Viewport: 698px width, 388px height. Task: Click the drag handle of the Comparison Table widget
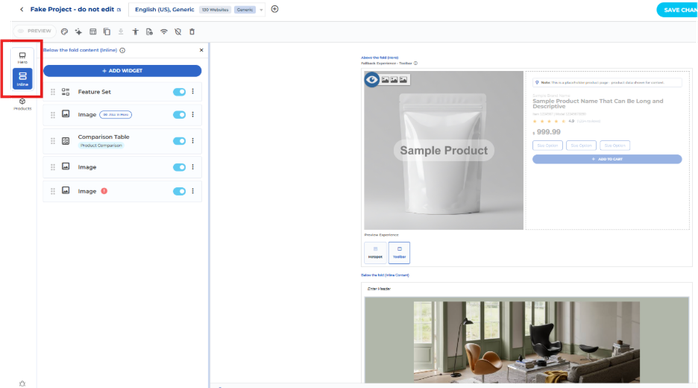coord(53,141)
